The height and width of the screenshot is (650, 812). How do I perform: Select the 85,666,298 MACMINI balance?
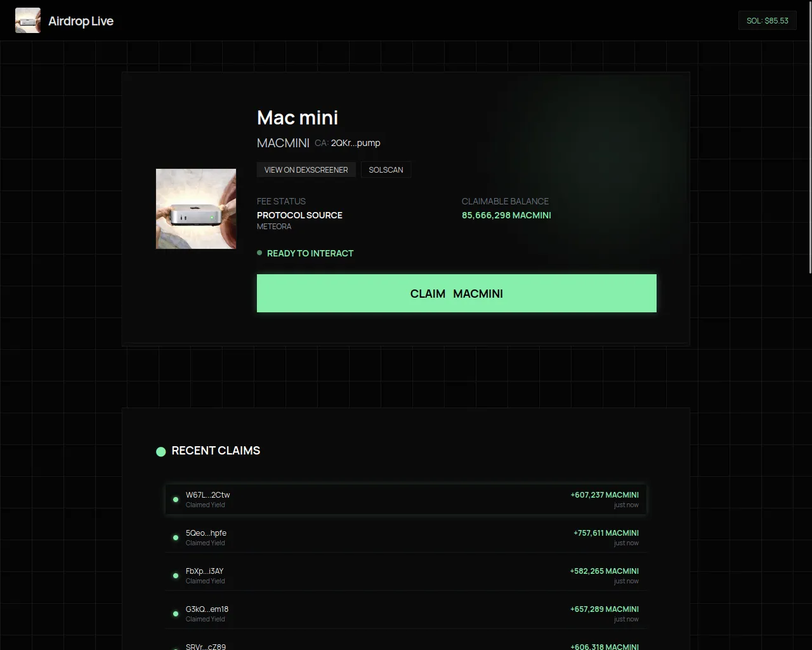coord(506,215)
